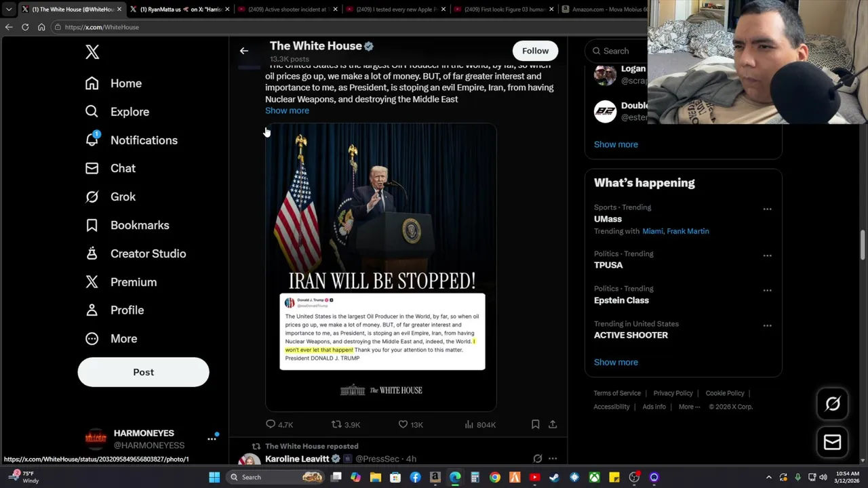The image size is (868, 488).
Task: Open the Frank Martin trending link
Action: [688, 231]
